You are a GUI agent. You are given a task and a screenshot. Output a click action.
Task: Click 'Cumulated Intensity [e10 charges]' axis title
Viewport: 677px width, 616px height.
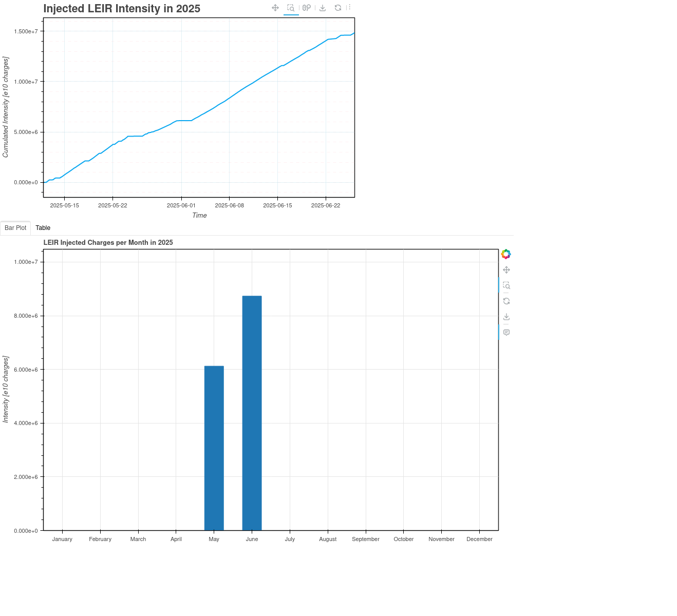6,107
